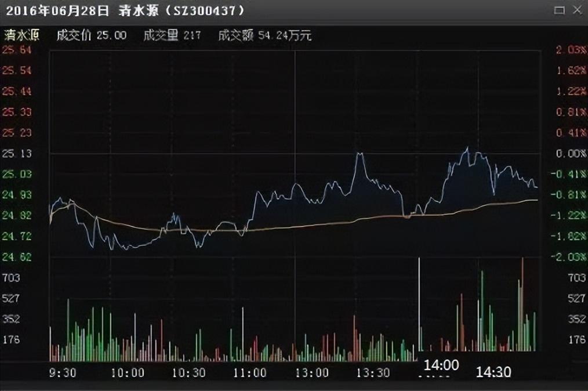The width and height of the screenshot is (588, 391).
Task: Click the 13:00 time axis marker
Action: tap(311, 372)
